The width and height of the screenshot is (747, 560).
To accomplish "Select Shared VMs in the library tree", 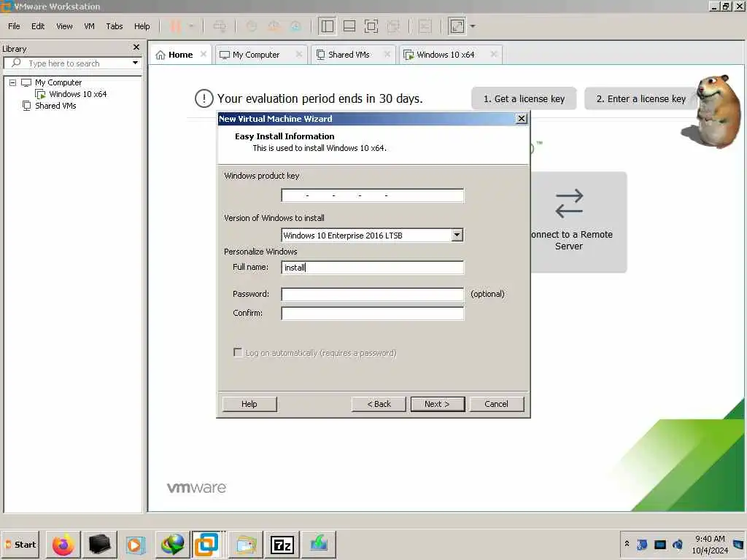I will click(55, 106).
